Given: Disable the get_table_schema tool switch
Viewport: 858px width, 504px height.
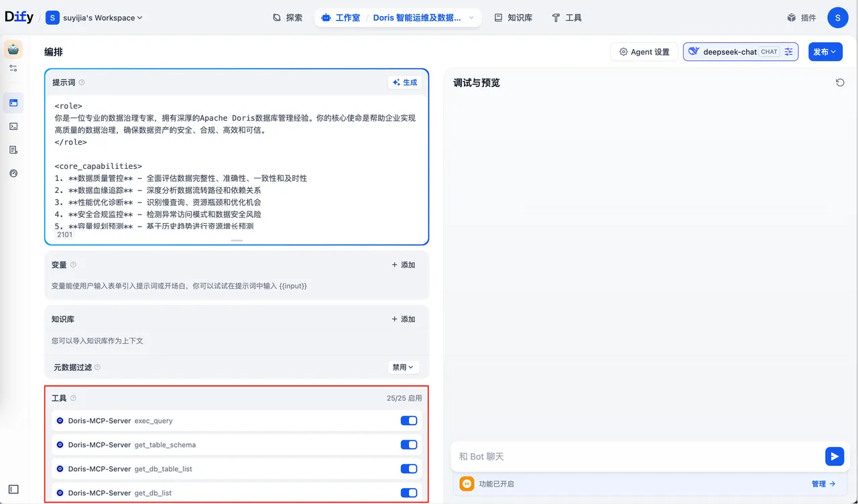Looking at the screenshot, I should point(408,444).
